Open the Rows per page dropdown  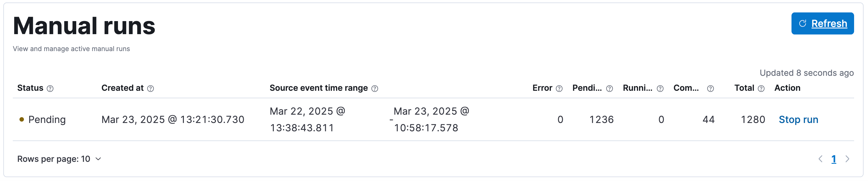[x=59, y=159]
